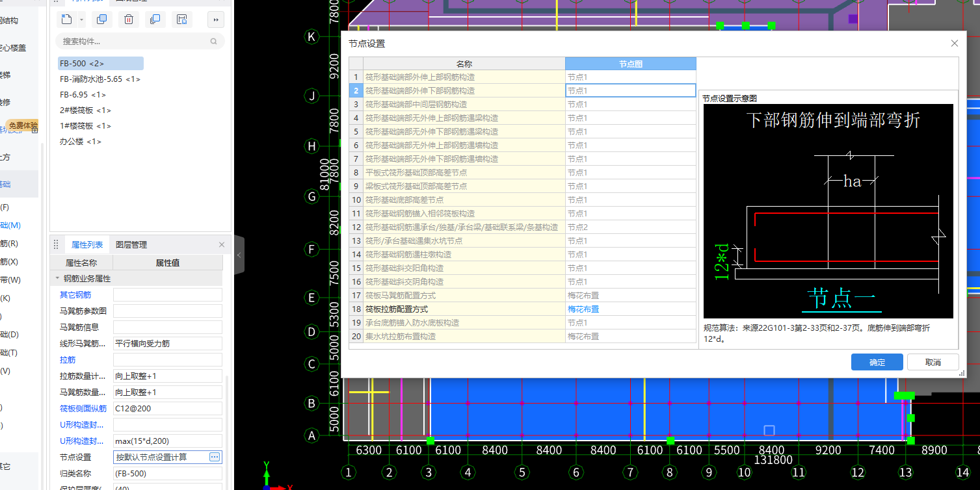Click the magnifier icon in component search
The image size is (980, 490).
[x=213, y=42]
